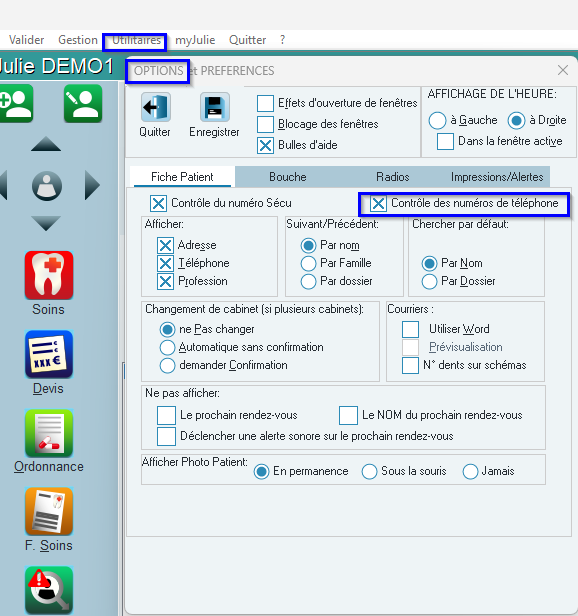Image resolution: width=578 pixels, height=616 pixels.
Task: Enable Utiliser Word for courriers
Action: point(410,329)
